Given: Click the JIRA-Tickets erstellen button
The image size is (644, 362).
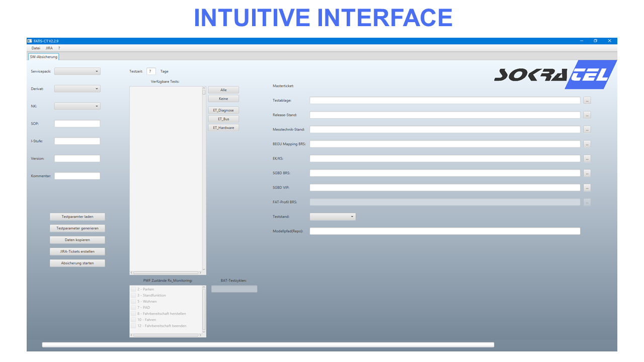Looking at the screenshot, I should 77,251.
